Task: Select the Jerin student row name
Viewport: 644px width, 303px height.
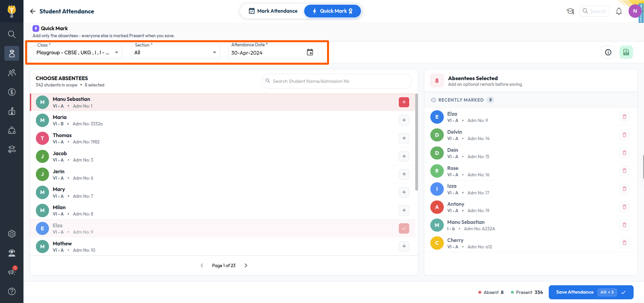Action: [x=58, y=171]
